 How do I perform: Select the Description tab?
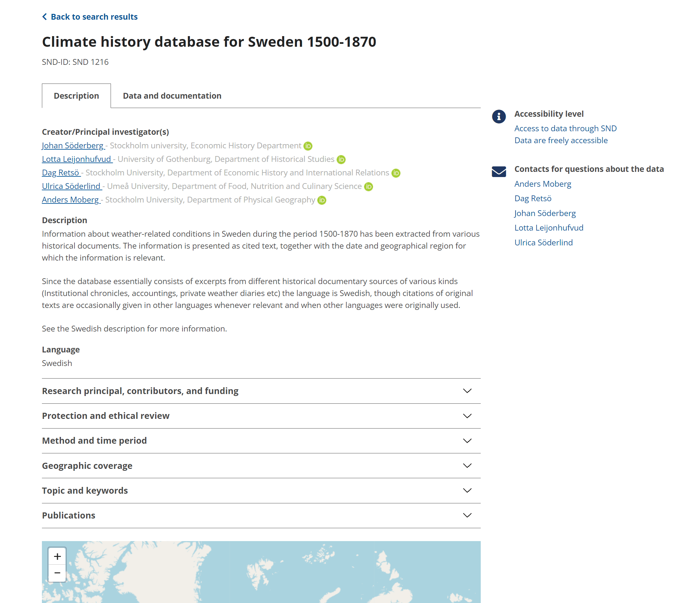pyautogui.click(x=76, y=96)
